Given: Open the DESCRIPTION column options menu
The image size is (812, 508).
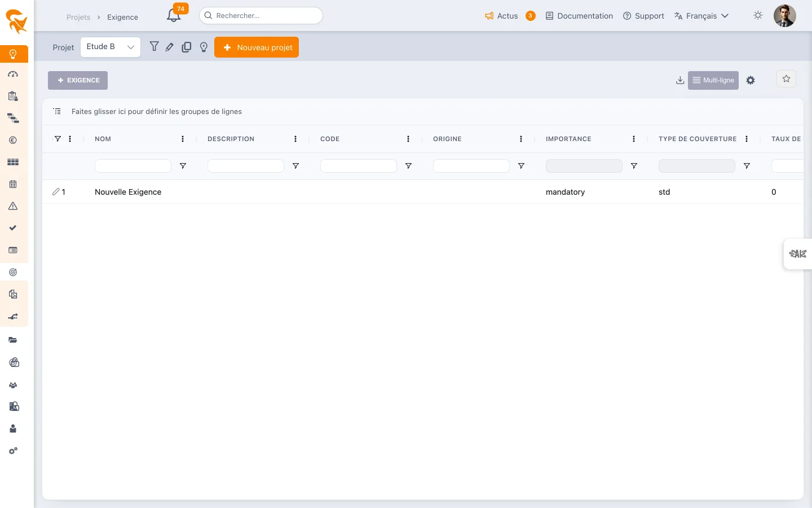Looking at the screenshot, I should click(295, 139).
